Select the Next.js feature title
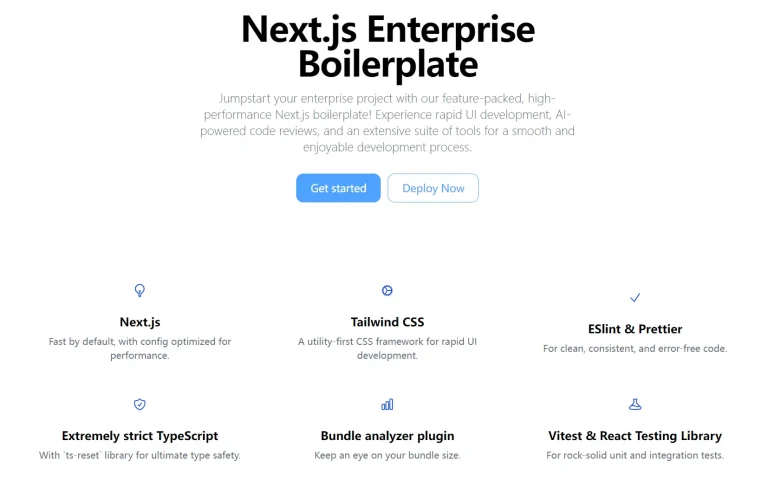The width and height of the screenshot is (768, 486). pos(140,322)
